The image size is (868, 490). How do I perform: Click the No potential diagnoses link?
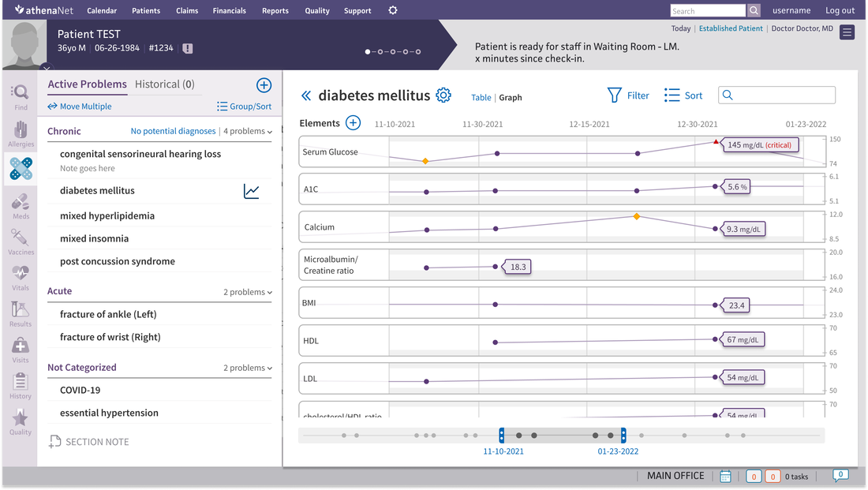coord(173,132)
